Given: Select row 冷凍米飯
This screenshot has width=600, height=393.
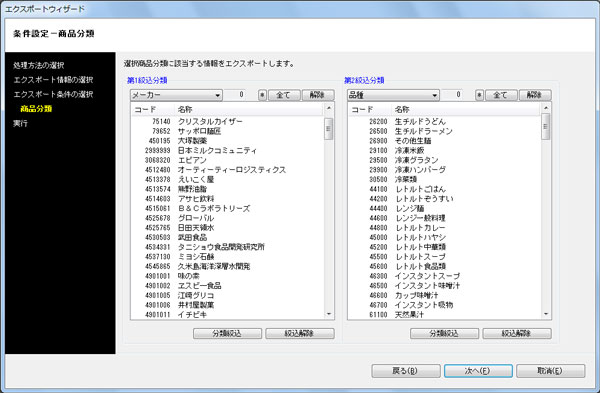Looking at the screenshot, I should pyautogui.click(x=445, y=150).
